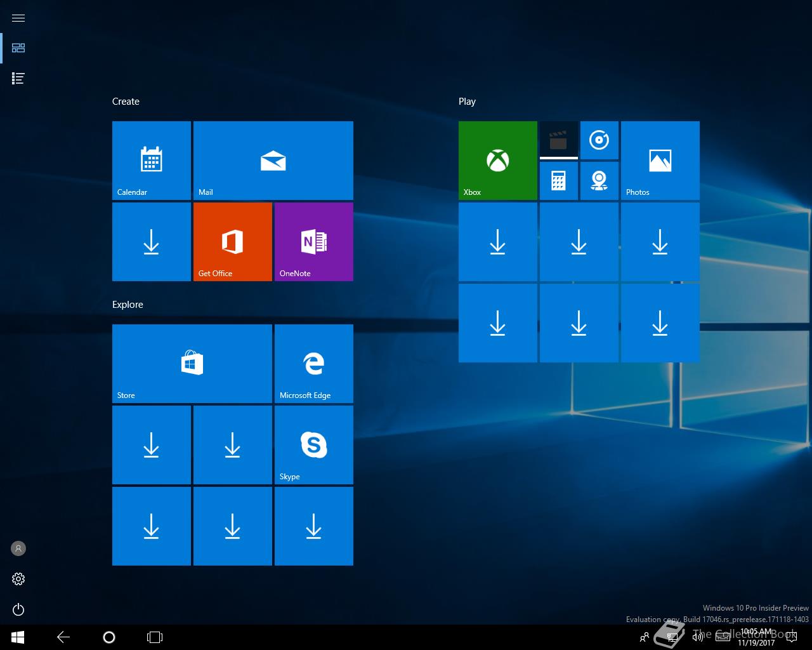Click the Windows Start button

18,637
